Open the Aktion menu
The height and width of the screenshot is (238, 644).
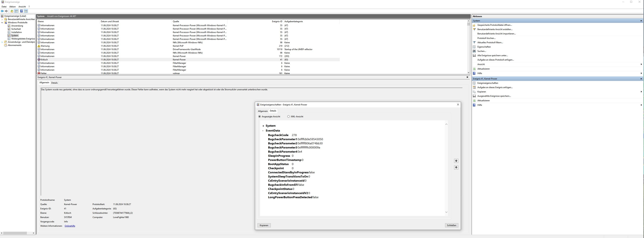[x=12, y=7]
